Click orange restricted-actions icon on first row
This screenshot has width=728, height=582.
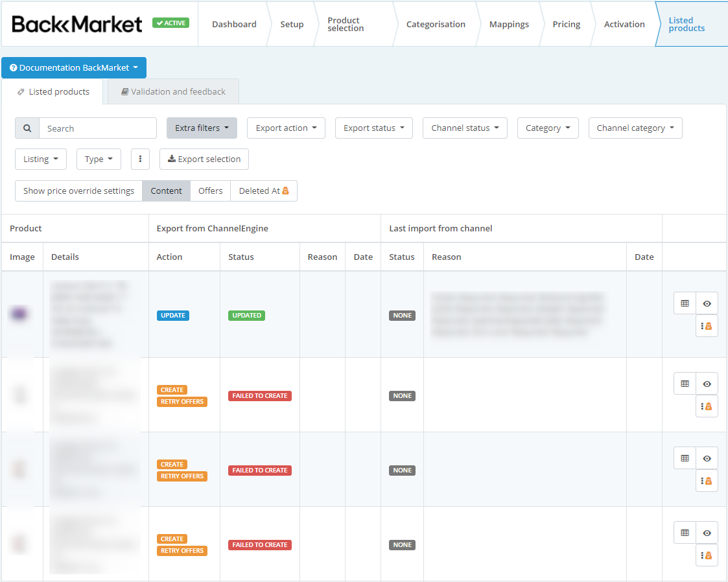(707, 325)
